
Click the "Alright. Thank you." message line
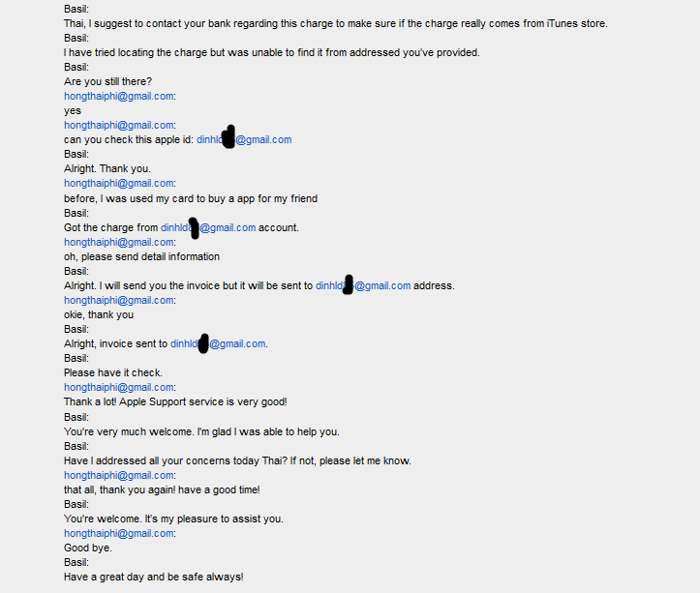tap(107, 168)
